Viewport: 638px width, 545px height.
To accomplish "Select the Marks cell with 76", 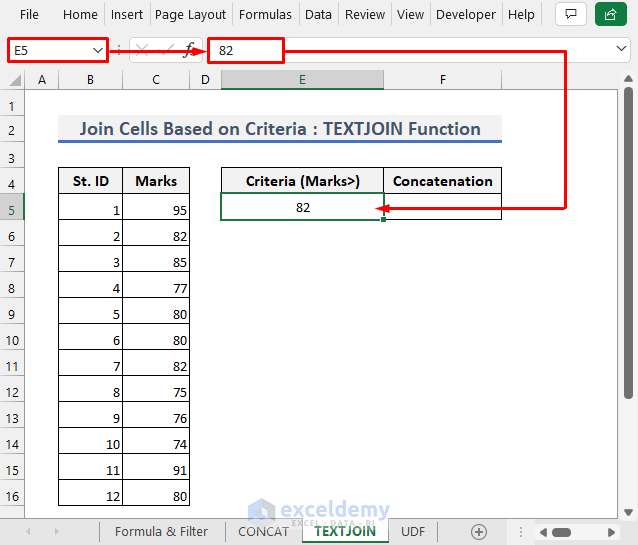I will pyautogui.click(x=156, y=415).
